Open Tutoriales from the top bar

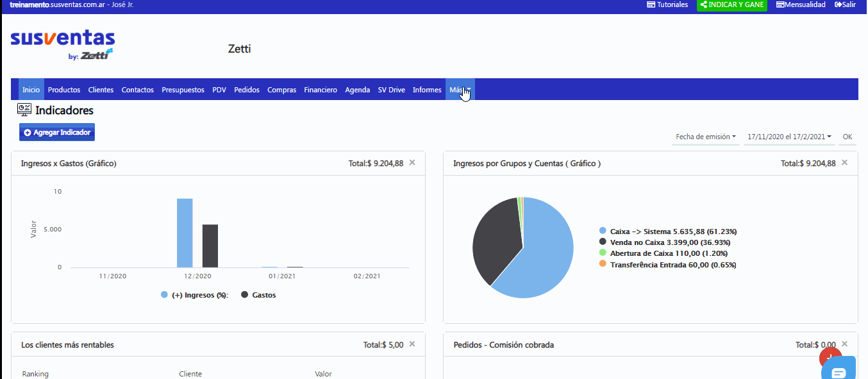667,4
